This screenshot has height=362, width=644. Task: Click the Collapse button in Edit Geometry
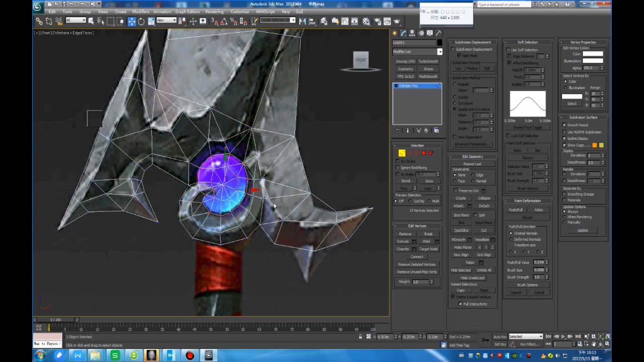(x=484, y=198)
